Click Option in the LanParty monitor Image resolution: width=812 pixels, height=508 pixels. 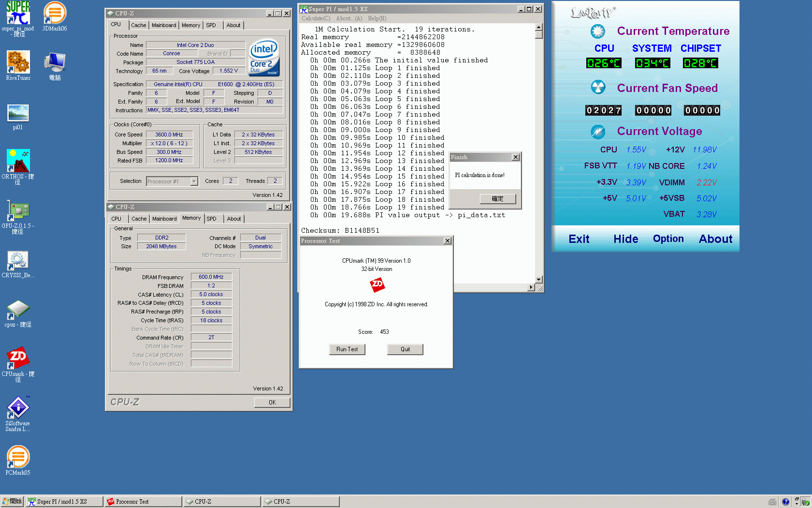tap(668, 239)
